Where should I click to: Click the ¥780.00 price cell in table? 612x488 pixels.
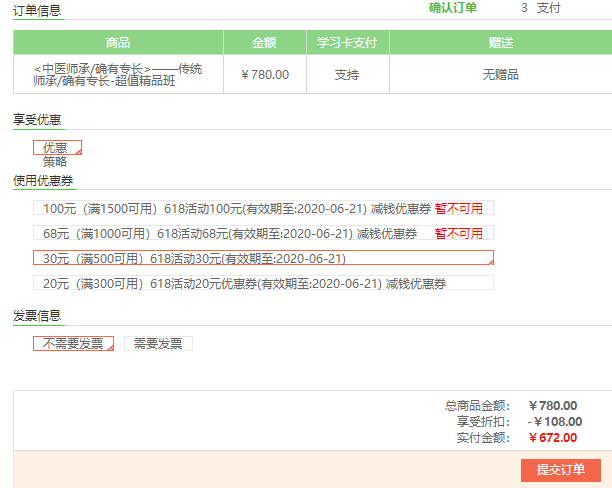click(x=265, y=75)
